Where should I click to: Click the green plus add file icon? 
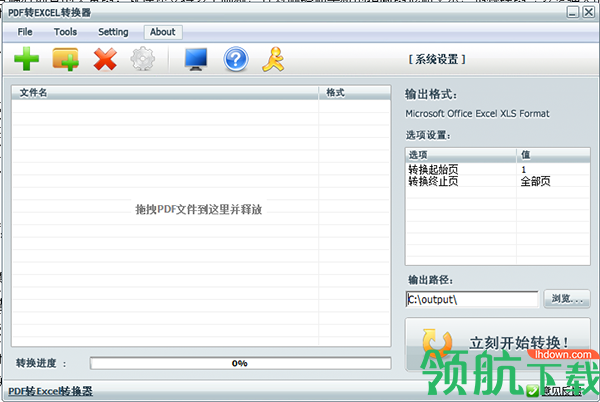(x=26, y=59)
